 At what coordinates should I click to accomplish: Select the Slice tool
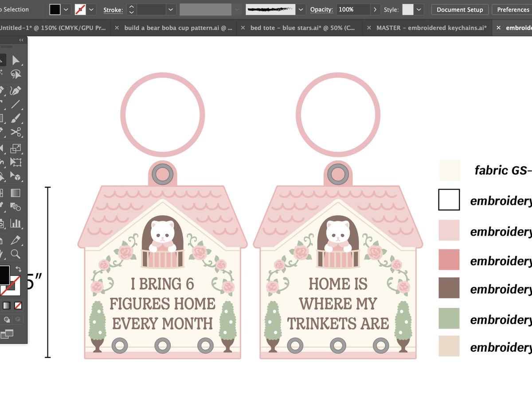(16, 240)
